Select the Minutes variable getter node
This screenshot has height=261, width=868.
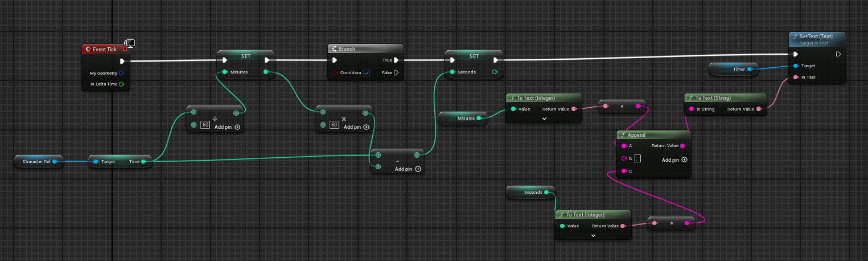click(x=463, y=119)
